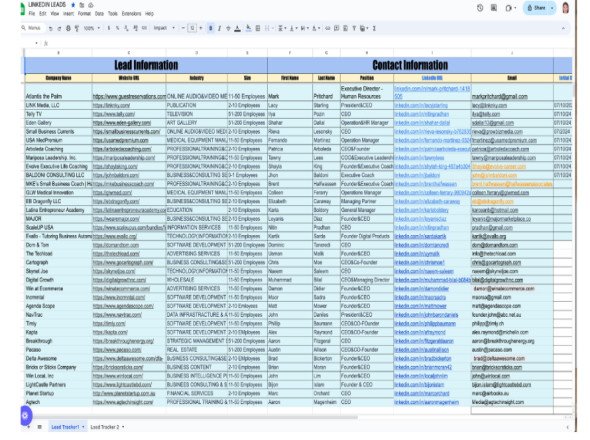Open version history clock icon
The height and width of the screenshot is (440, 590).
point(480,8)
